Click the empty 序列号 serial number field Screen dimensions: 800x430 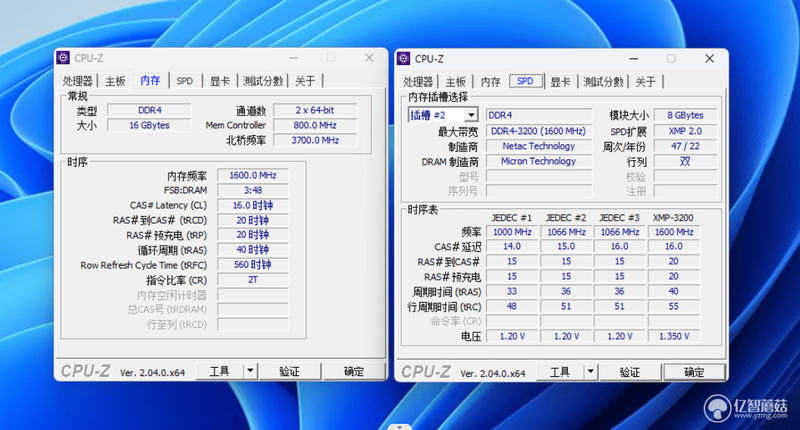(539, 191)
